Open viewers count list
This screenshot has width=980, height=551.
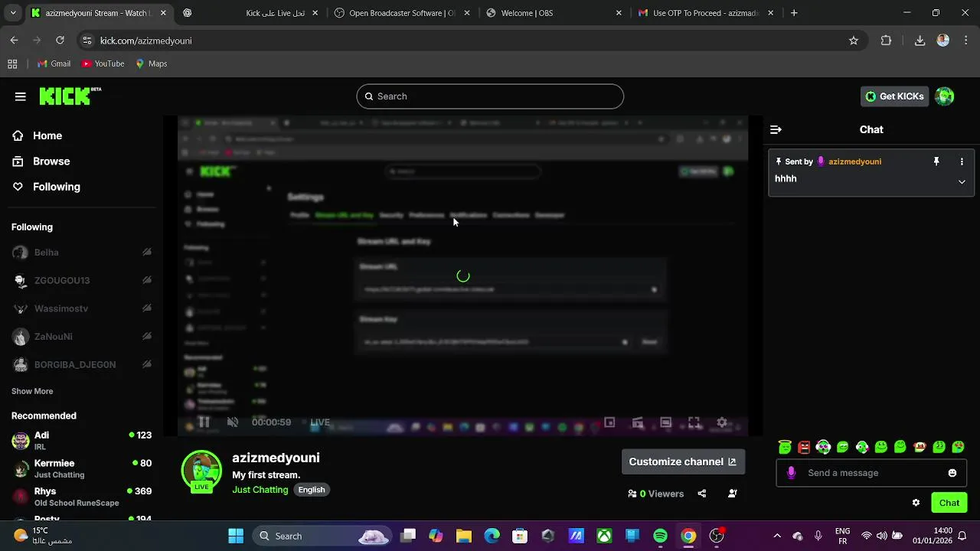pyautogui.click(x=655, y=494)
